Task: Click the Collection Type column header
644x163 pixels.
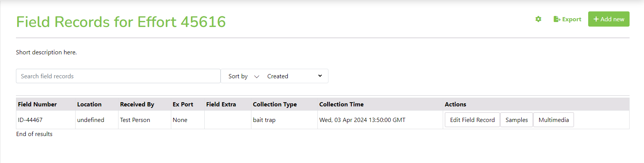Action: [x=275, y=104]
